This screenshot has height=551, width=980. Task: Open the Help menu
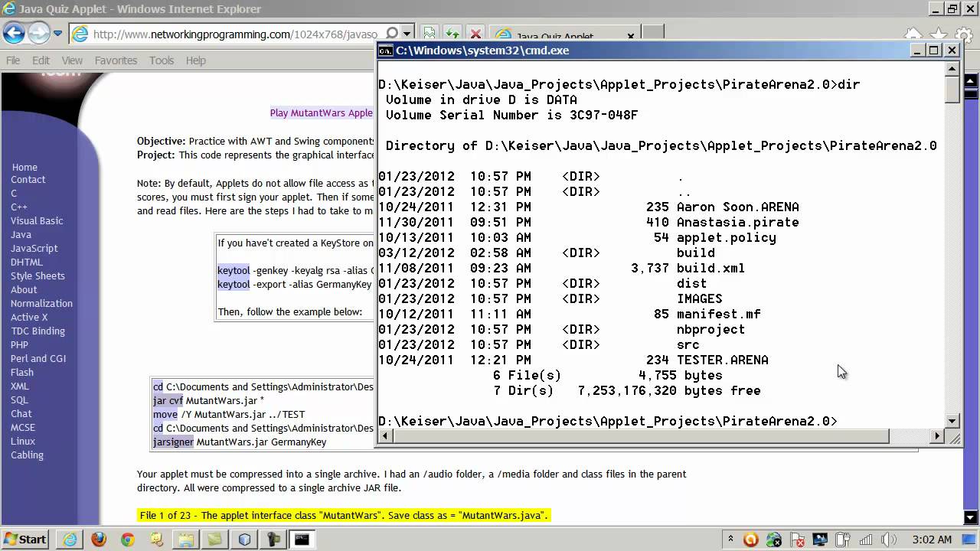(196, 60)
